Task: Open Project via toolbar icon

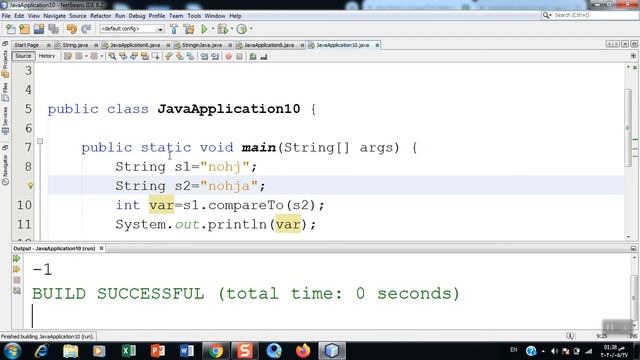Action: click(x=39, y=29)
